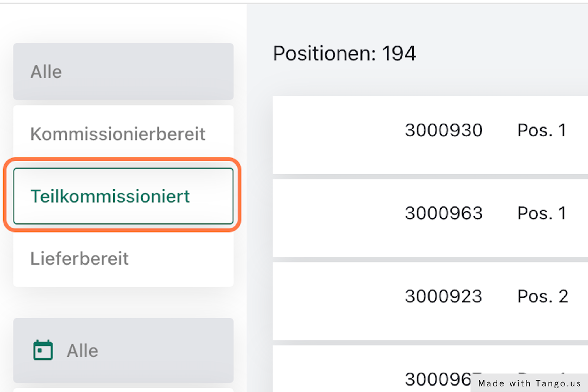
Task: Choose the highlighted Teilkommissioniert filter
Action: [123, 196]
